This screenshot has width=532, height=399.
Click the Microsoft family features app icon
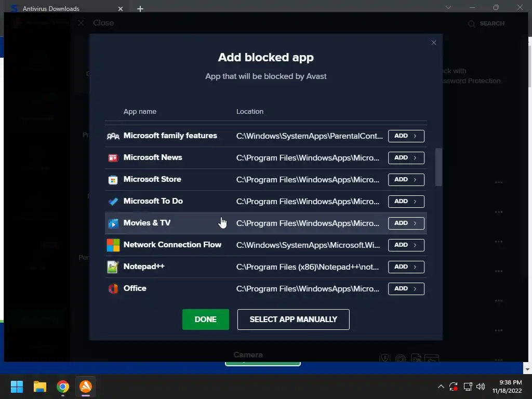click(x=113, y=136)
